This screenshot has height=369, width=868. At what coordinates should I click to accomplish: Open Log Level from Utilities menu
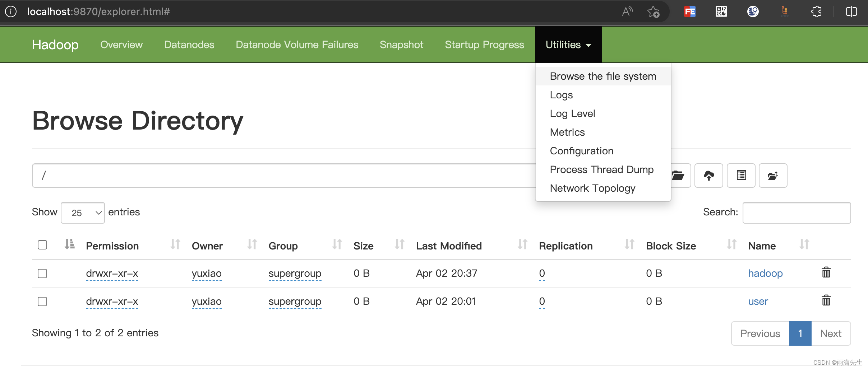pyautogui.click(x=603, y=113)
